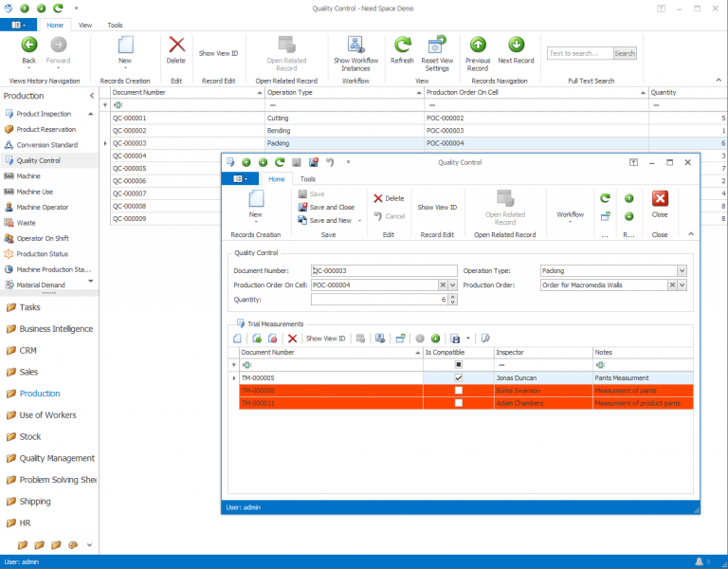Check Is Compatible for TM-000008 row

pos(459,391)
